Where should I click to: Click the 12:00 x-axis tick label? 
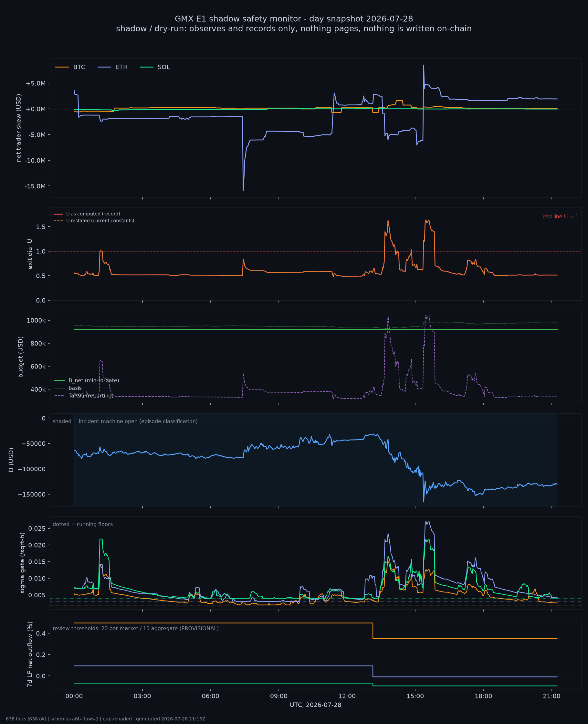pos(347,696)
